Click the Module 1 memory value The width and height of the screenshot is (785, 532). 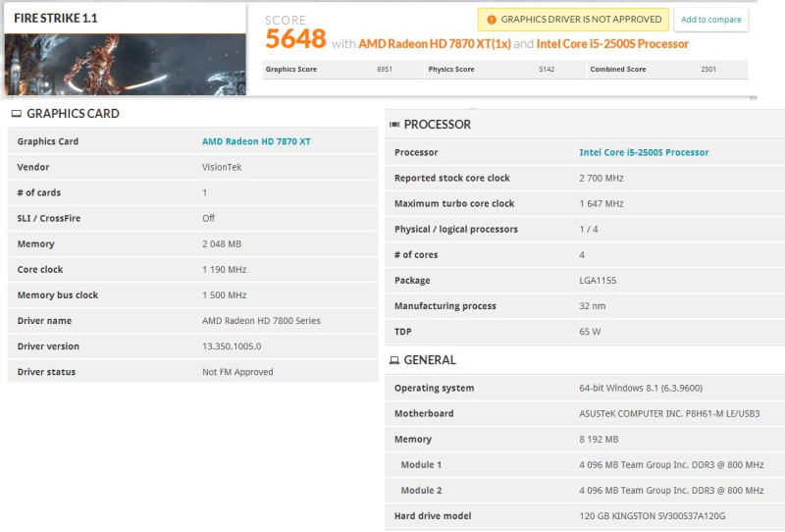coord(671,465)
